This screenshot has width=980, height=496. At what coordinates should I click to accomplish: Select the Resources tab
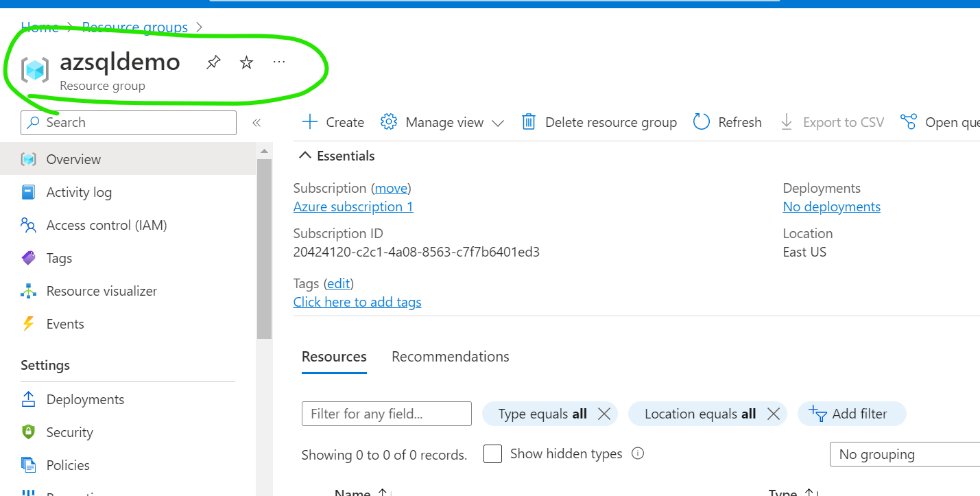coord(334,357)
